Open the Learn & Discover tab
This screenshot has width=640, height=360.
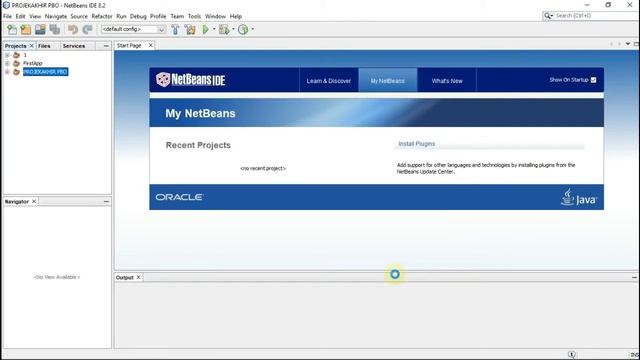329,81
